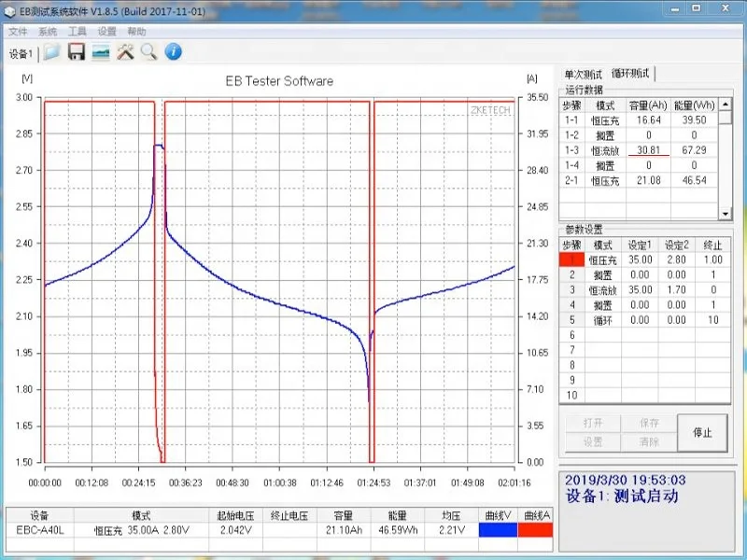Click the application title bar icon

coord(9,11)
